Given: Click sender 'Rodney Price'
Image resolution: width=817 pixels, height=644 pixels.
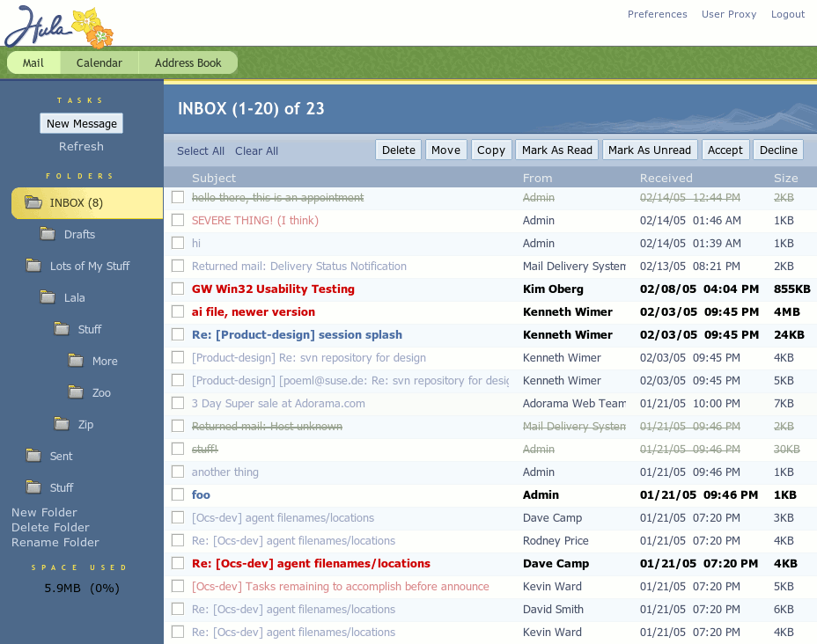Looking at the screenshot, I should coord(556,540).
